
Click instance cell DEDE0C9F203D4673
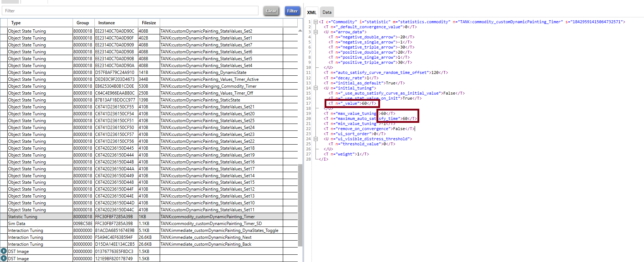pos(116,79)
